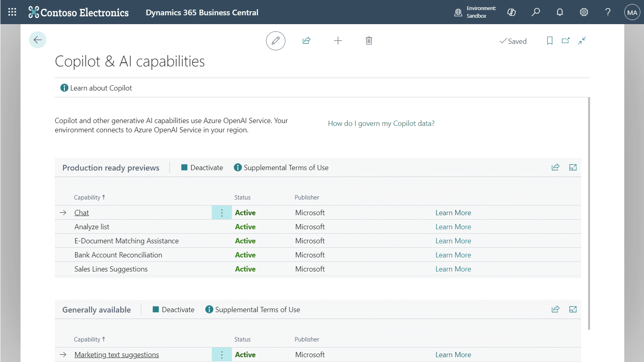
Task: Collapse the page with the shrink arrows icon
Action: coord(582,41)
